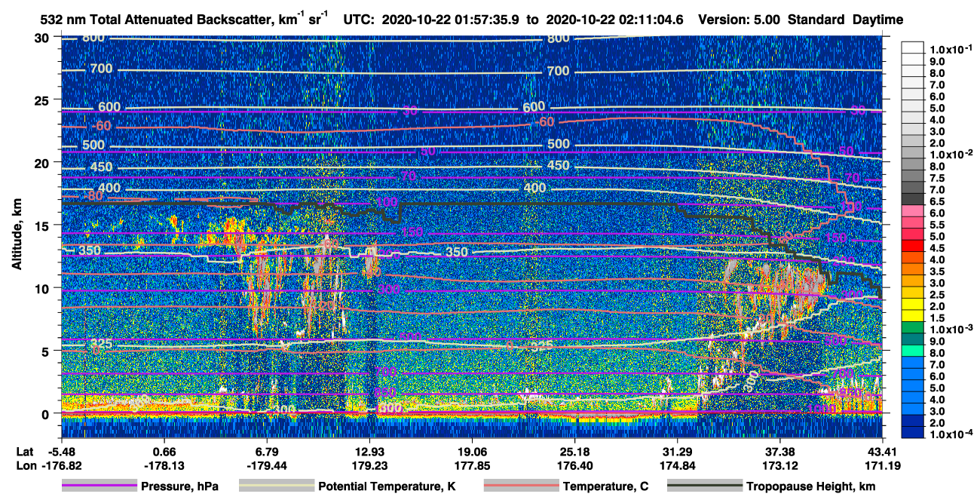Click the Temperature, C legend line swatch

(520, 486)
